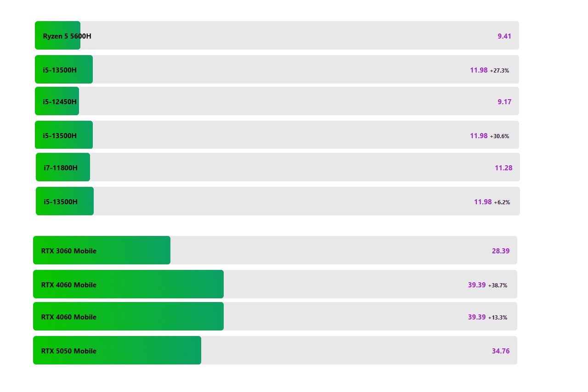This screenshot has height=392, width=588.
Task: Click RTX 4060 Mobile label in +13.3% row
Action: 69,317
